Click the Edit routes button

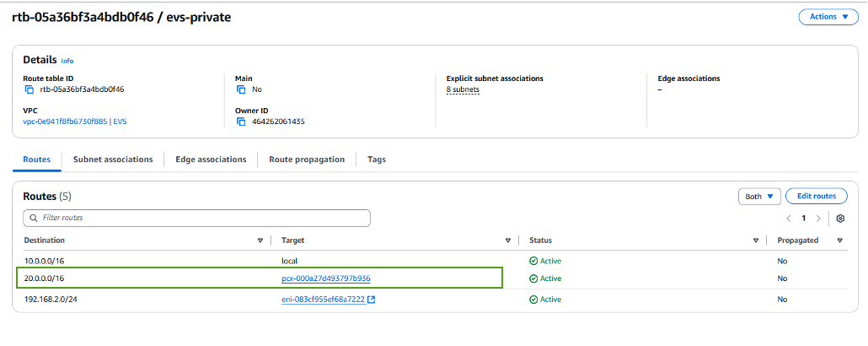816,196
